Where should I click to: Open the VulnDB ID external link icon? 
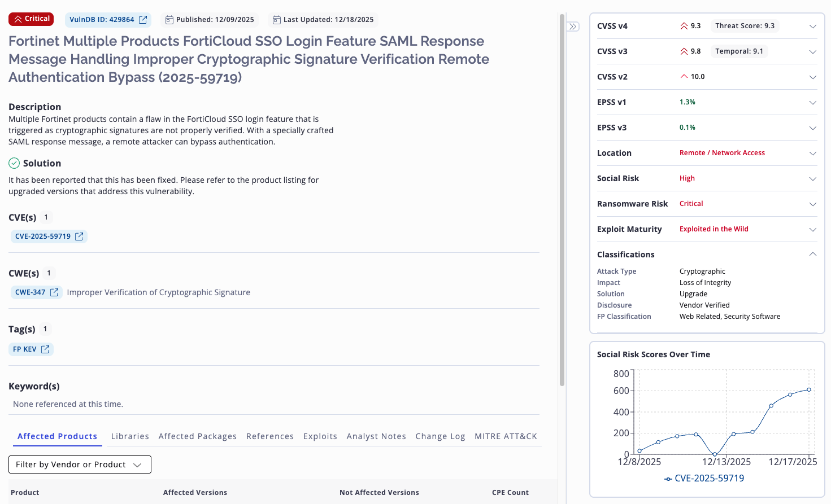click(x=143, y=20)
